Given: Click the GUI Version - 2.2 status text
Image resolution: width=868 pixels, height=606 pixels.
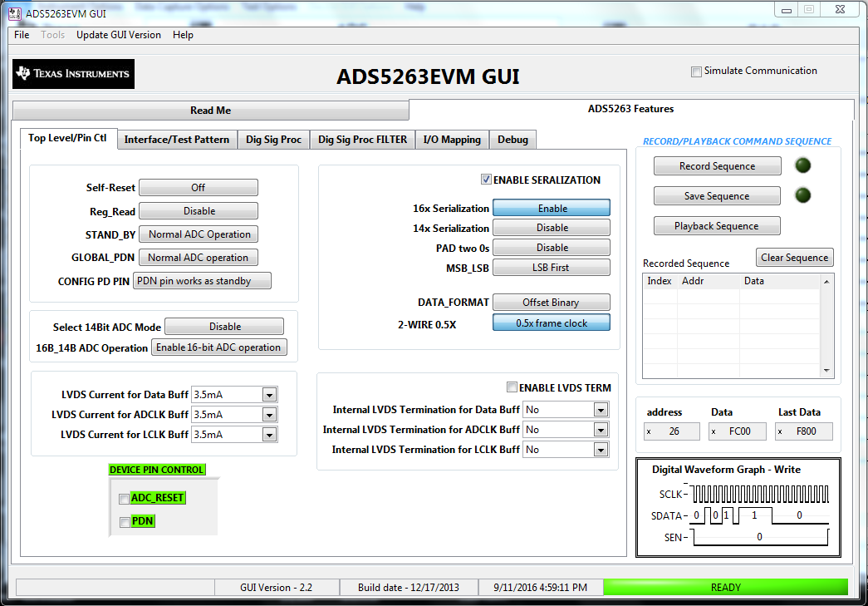Looking at the screenshot, I should pos(277,587).
